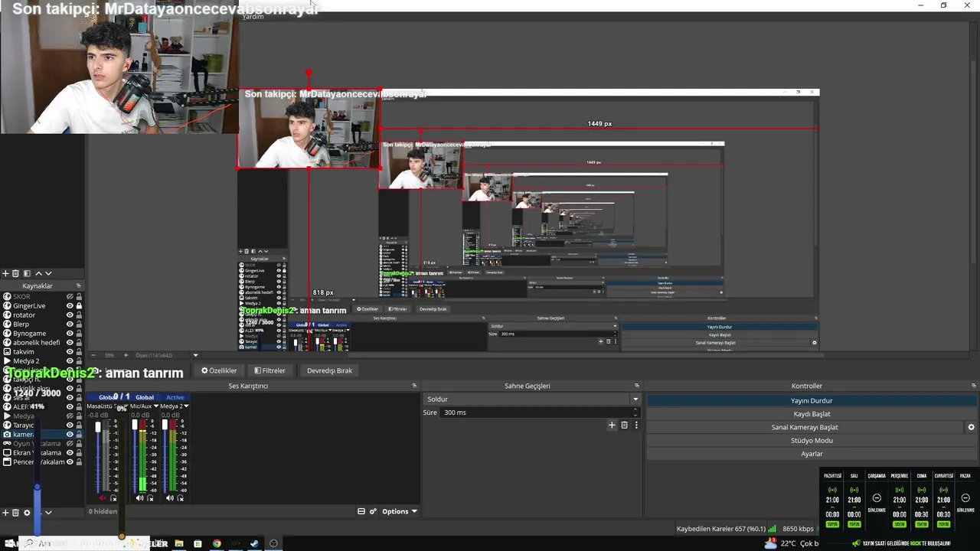Image resolution: width=980 pixels, height=551 pixels.
Task: Unmute the Masaüstü Ses channel
Action: pos(103,498)
